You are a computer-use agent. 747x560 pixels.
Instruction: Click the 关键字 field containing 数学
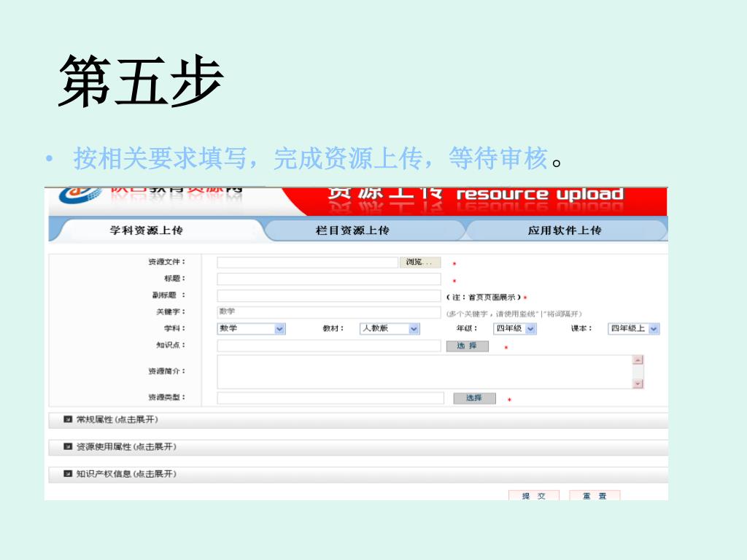pyautogui.click(x=329, y=312)
